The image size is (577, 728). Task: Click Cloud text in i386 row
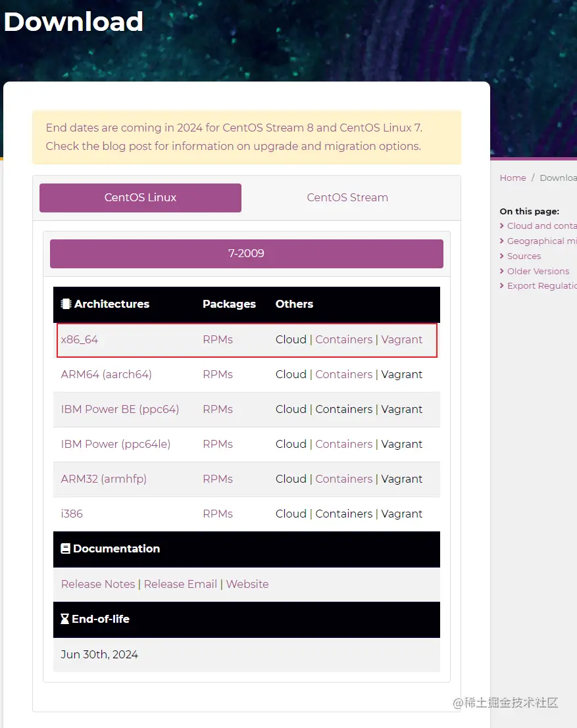tap(291, 514)
